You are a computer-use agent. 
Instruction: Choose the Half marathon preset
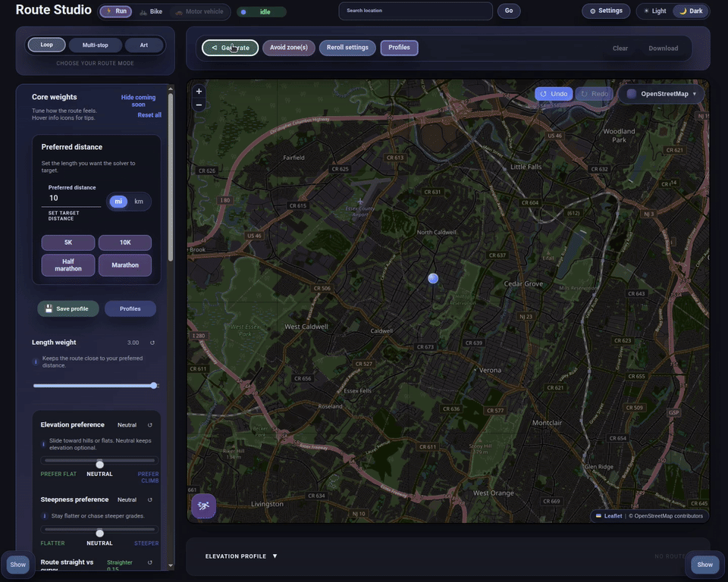pyautogui.click(x=68, y=265)
